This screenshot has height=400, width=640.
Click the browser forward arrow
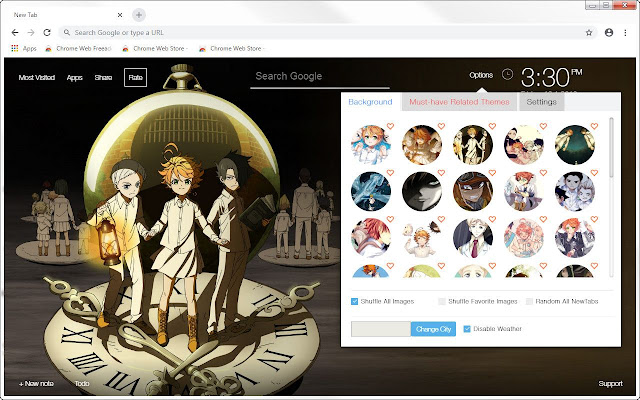click(31, 33)
